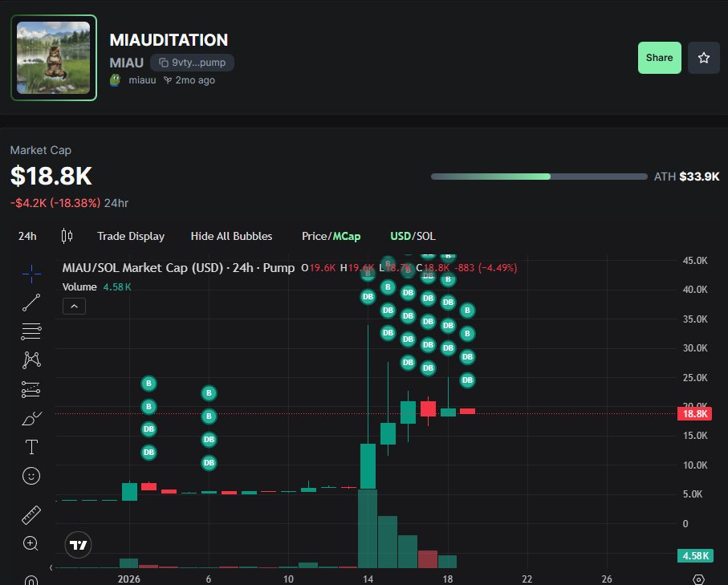Click the 4.58K volume axis label
Viewport: 728px width, 585px height.
(695, 555)
